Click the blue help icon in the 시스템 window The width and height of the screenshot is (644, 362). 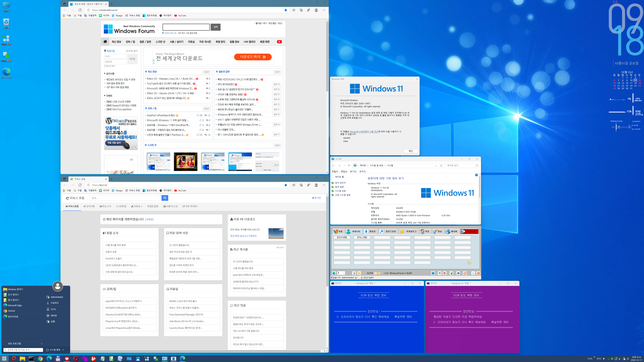476,175
